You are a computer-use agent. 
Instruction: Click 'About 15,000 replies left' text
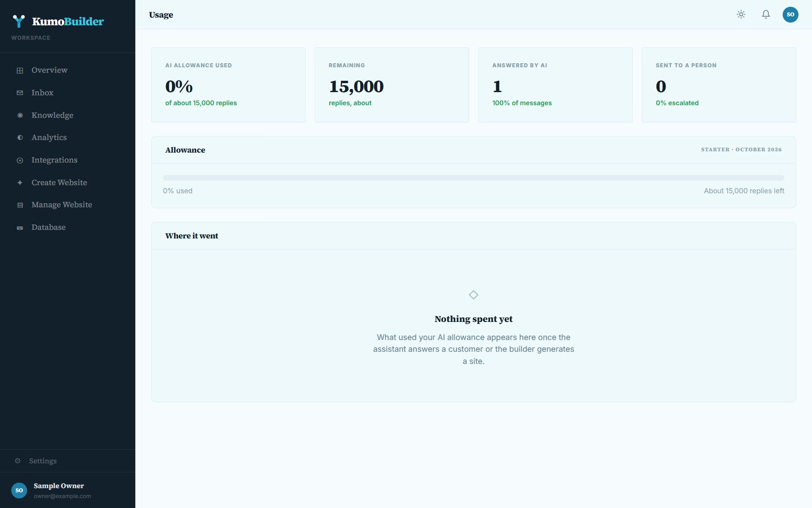[x=744, y=191]
